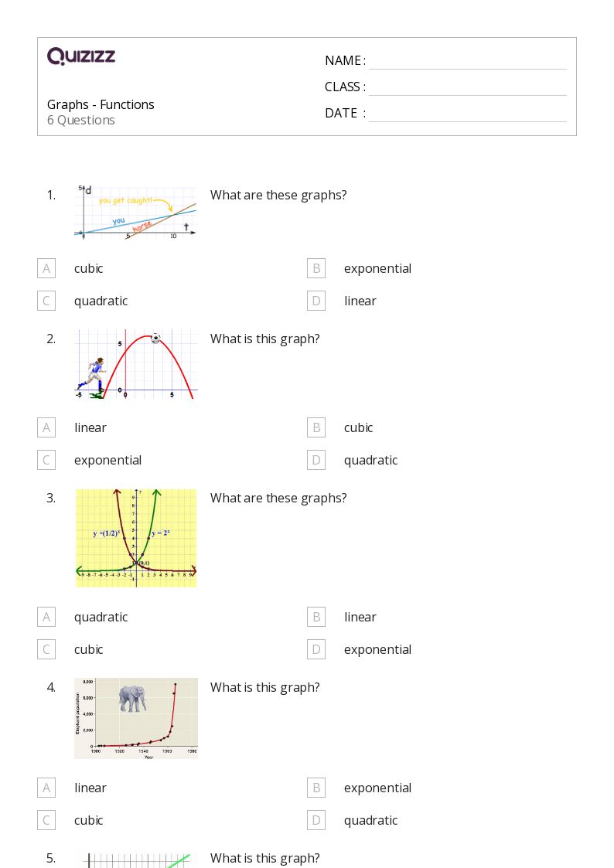
Task: Click the NAME input line
Action: tap(467, 61)
